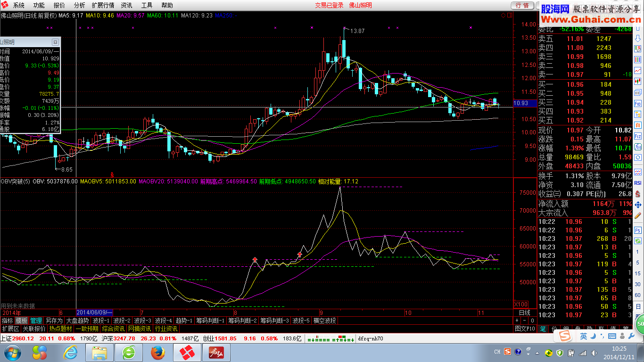Click the 日线 period selector

click(525, 313)
